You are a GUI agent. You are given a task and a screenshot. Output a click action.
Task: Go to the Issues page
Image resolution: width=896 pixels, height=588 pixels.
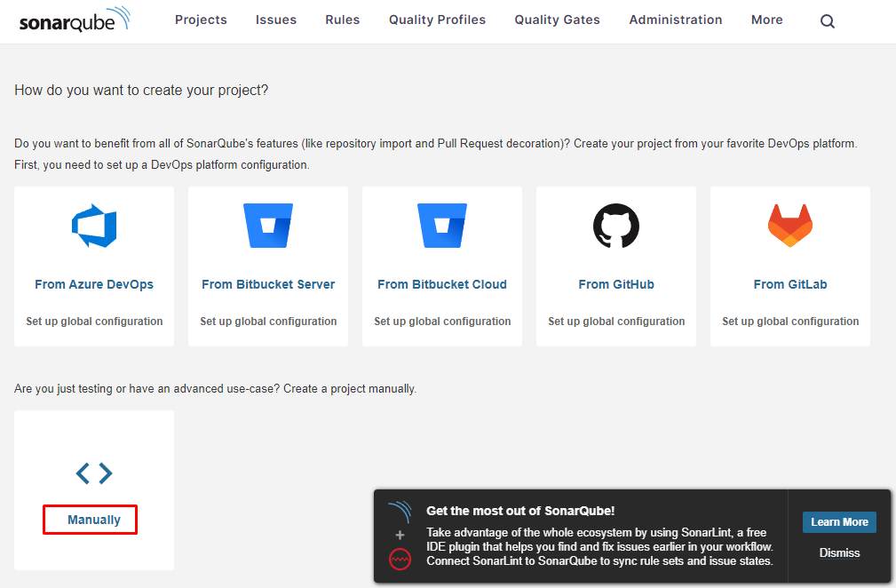click(276, 20)
